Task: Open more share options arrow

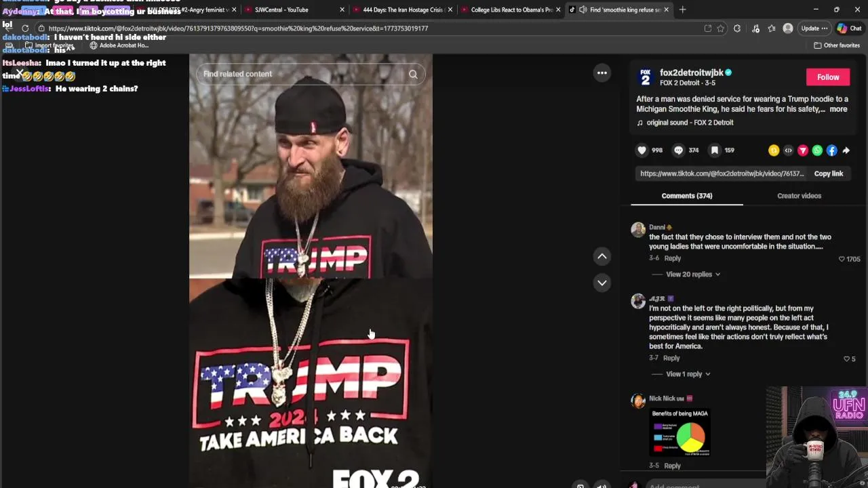Action: pyautogui.click(x=846, y=150)
